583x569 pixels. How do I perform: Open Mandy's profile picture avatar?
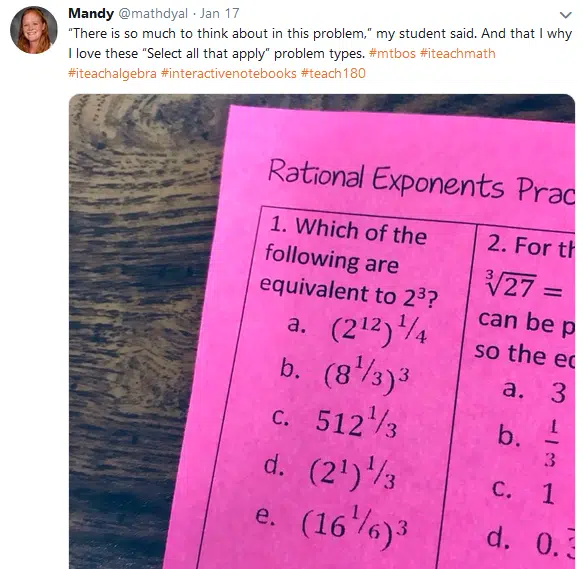(x=34, y=30)
